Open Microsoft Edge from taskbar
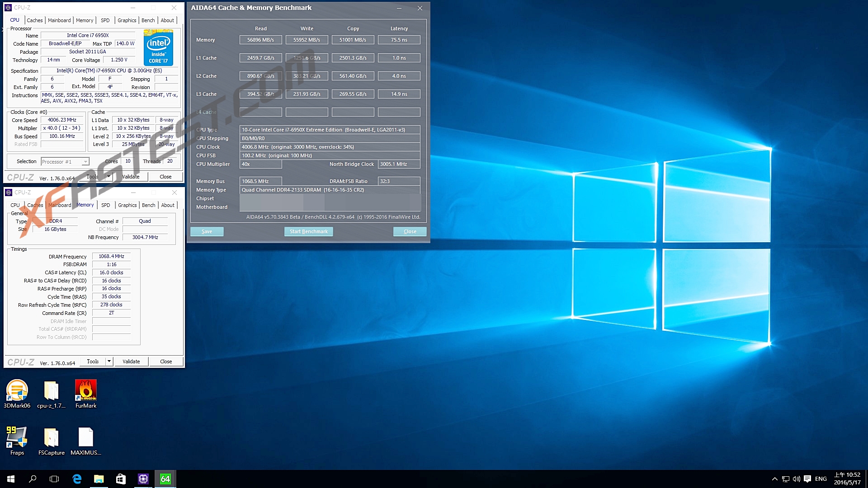The image size is (868, 488). click(77, 479)
